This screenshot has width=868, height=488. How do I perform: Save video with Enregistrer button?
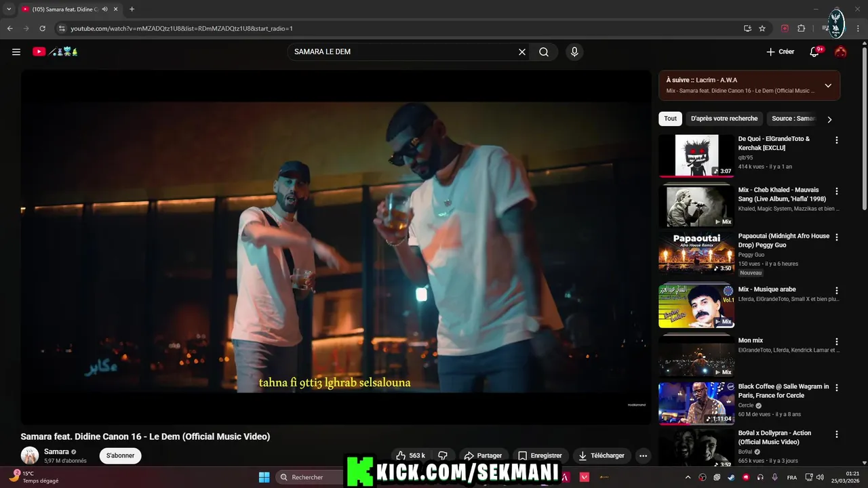(x=540, y=455)
